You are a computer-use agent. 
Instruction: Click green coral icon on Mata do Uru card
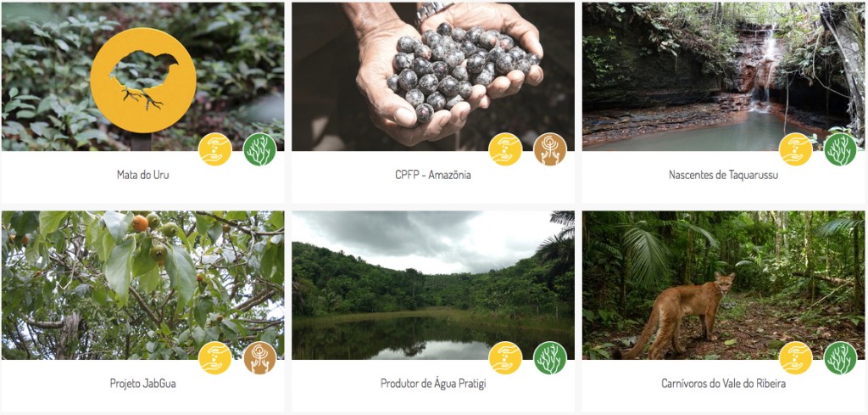259,149
